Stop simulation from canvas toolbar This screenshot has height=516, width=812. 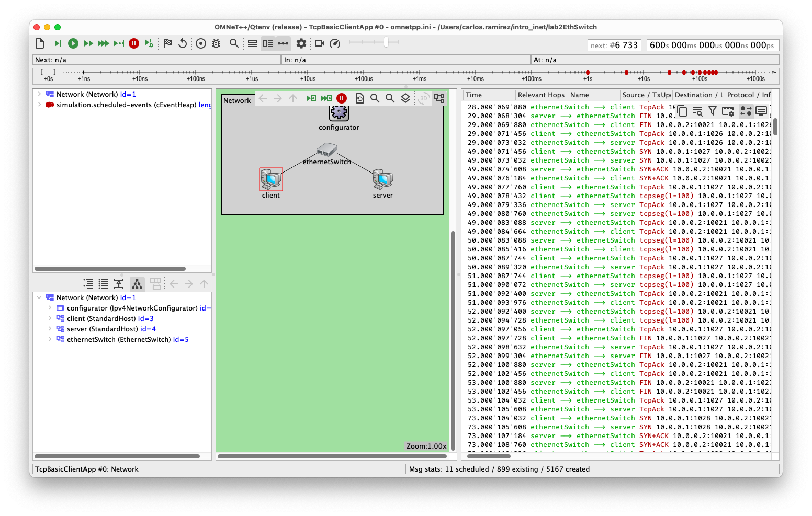pos(342,98)
